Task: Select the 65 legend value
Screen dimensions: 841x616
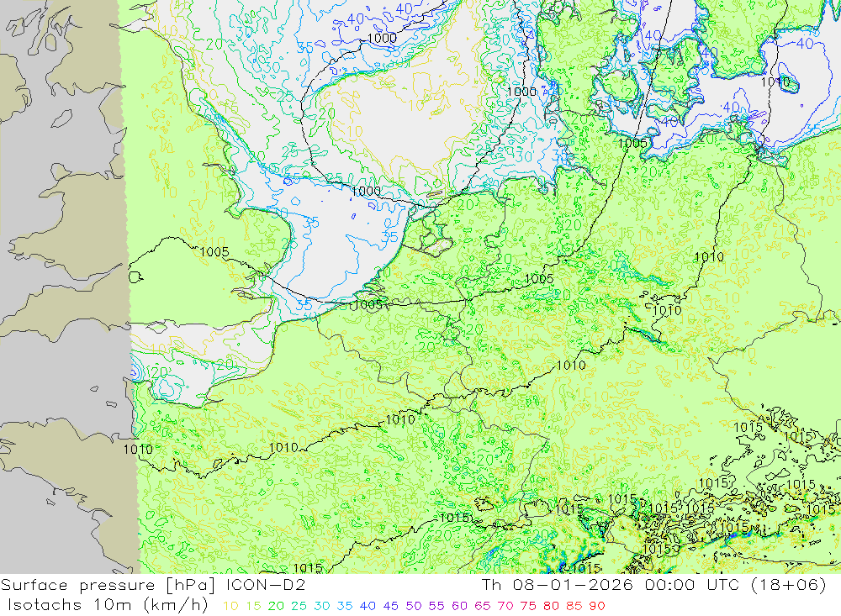Action: pyautogui.click(x=482, y=607)
